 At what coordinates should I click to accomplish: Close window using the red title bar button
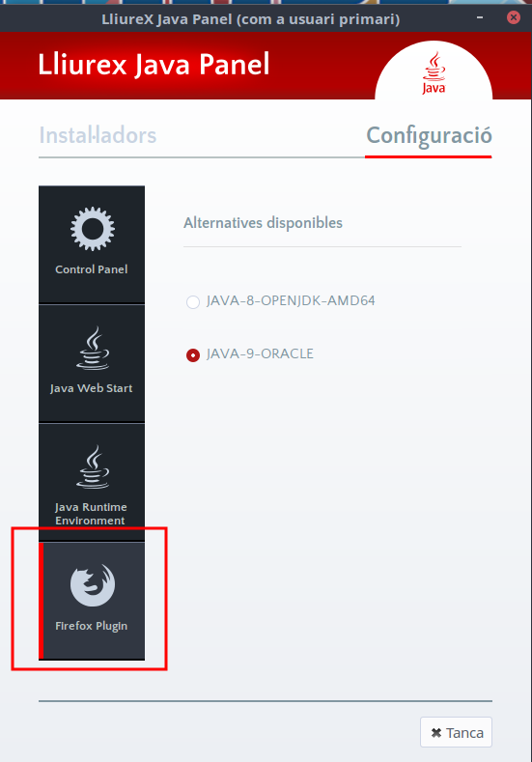click(x=513, y=18)
